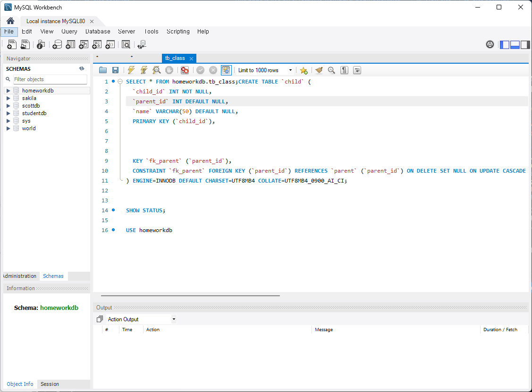Stop query execution hand icon
Image resolution: width=532 pixels, height=392 pixels.
169,70
